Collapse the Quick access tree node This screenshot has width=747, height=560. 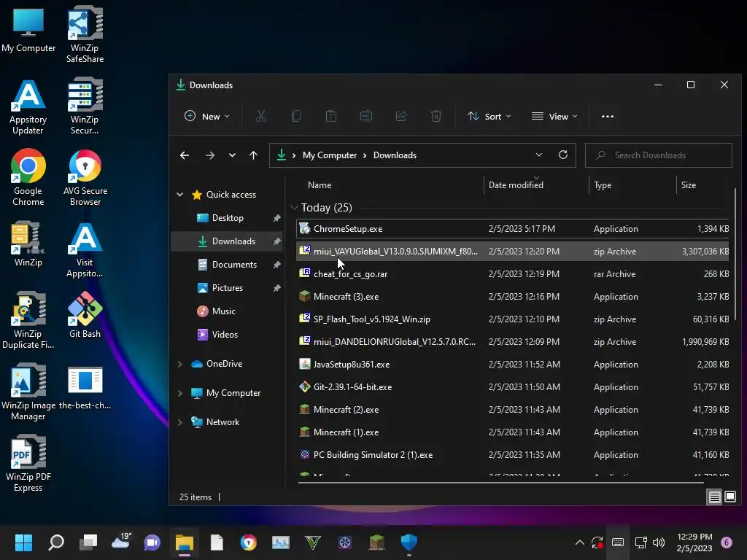click(180, 194)
